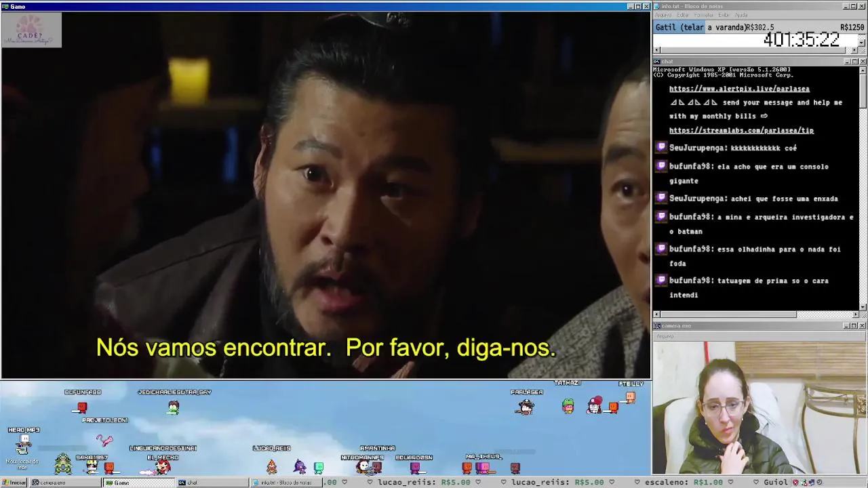This screenshot has width=868, height=488.
Task: Click the R$1250 goal value in Notepad
Action: pos(852,27)
